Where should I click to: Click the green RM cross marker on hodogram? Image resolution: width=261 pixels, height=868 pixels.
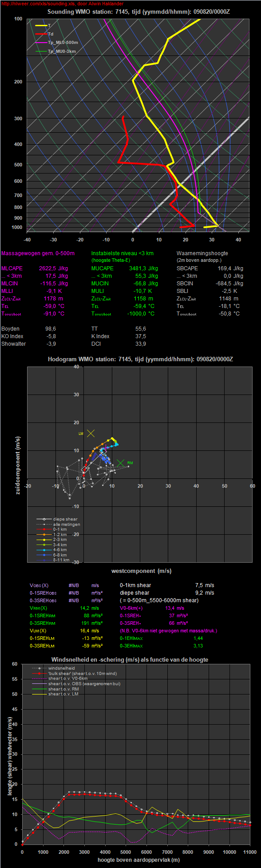point(120,463)
